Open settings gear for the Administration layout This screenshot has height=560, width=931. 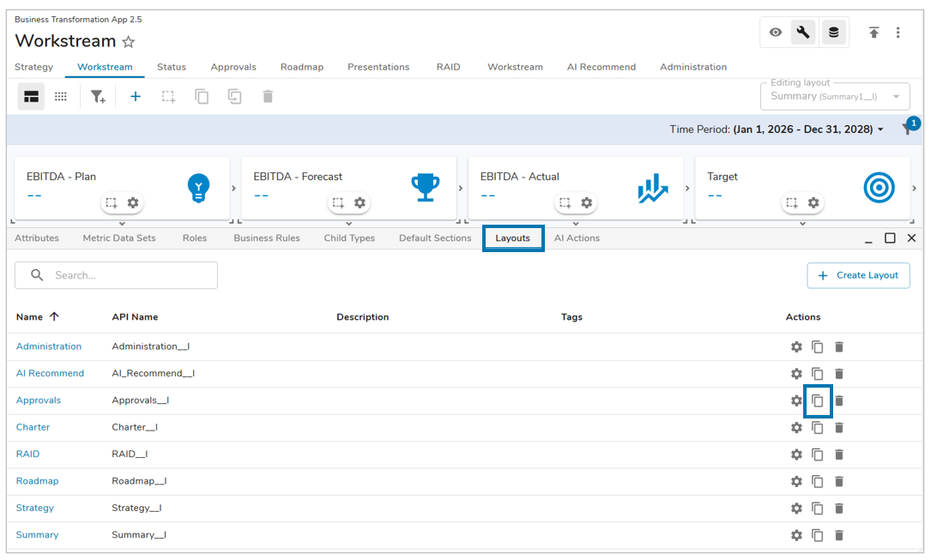click(x=796, y=347)
